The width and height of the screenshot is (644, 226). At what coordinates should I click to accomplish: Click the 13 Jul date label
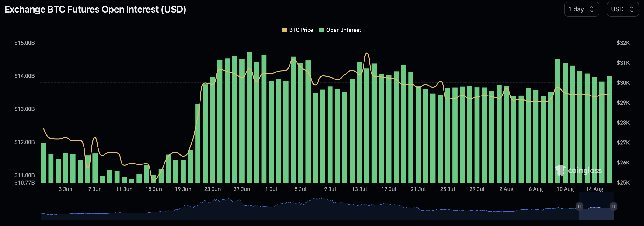click(x=360, y=189)
